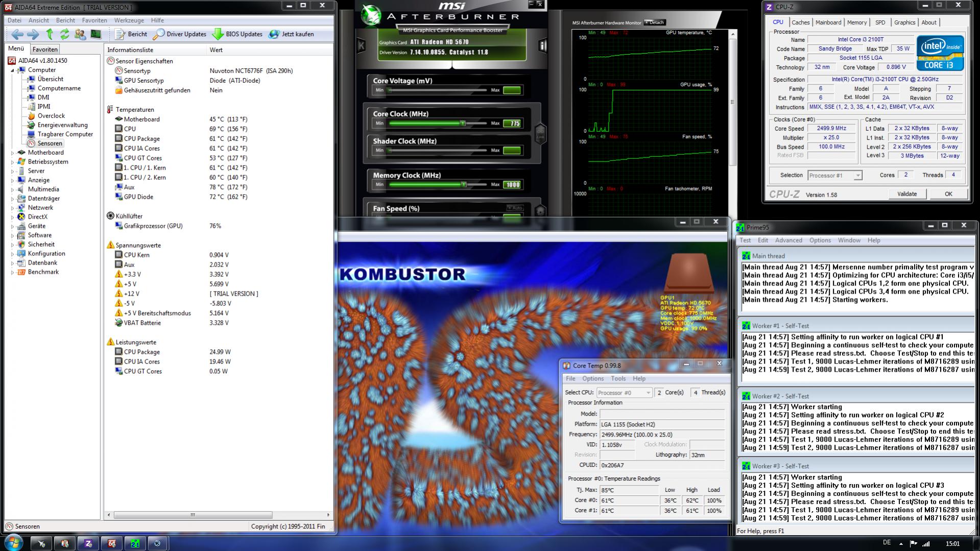Image resolution: width=980 pixels, height=551 pixels.
Task: Collapse the Computer tree node
Action: click(12, 70)
